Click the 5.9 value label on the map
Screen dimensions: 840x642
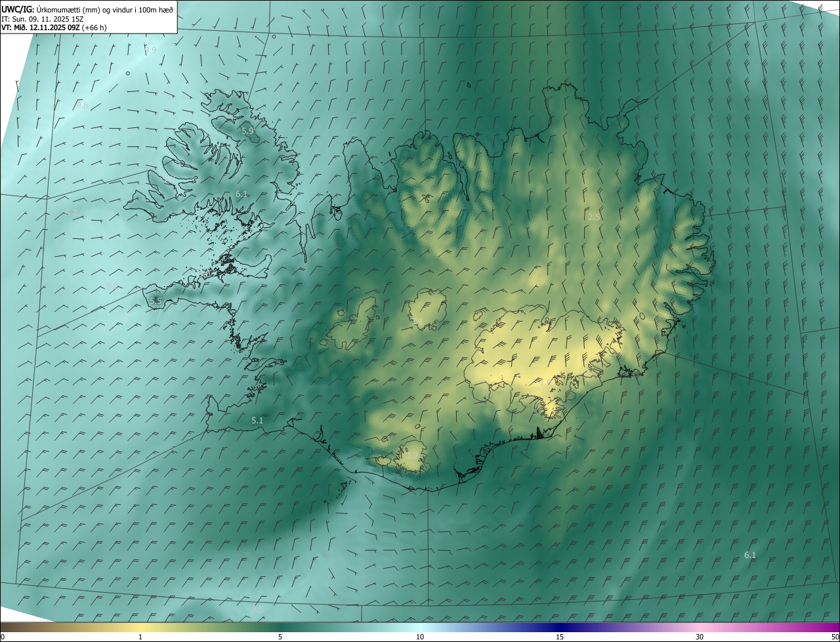247,131
